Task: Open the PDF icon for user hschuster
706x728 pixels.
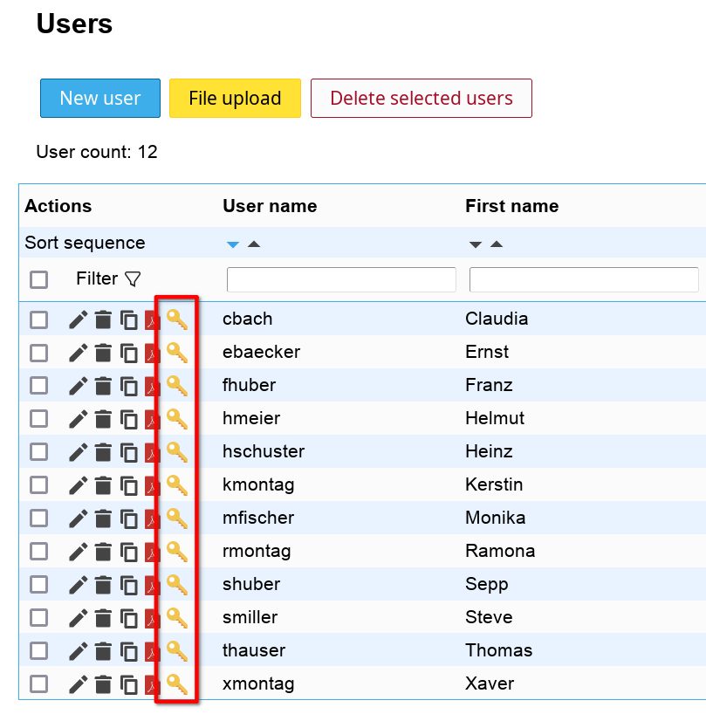Action: coord(151,452)
